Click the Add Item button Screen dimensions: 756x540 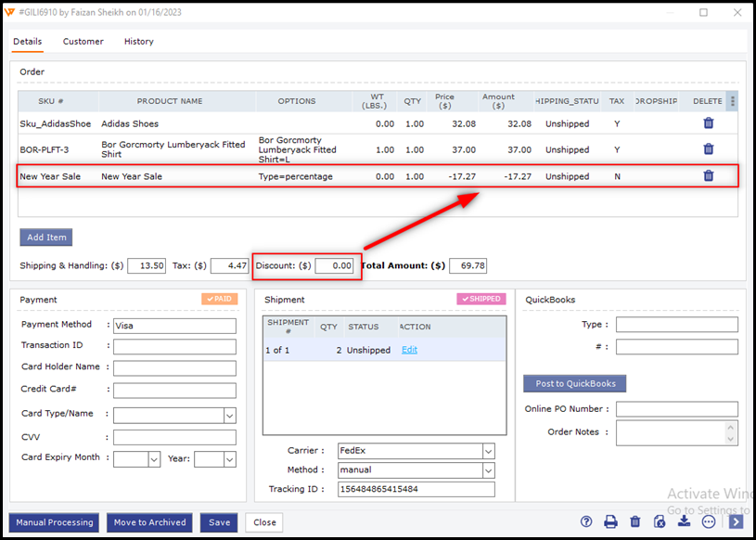[x=45, y=238]
